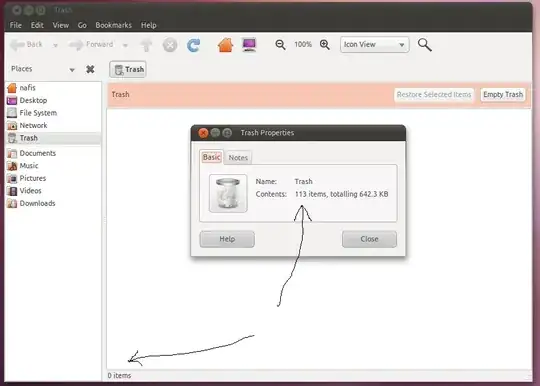Viewport: 540px width, 386px height.
Task: Zoom in with the plus magnifier
Action: 325,45
